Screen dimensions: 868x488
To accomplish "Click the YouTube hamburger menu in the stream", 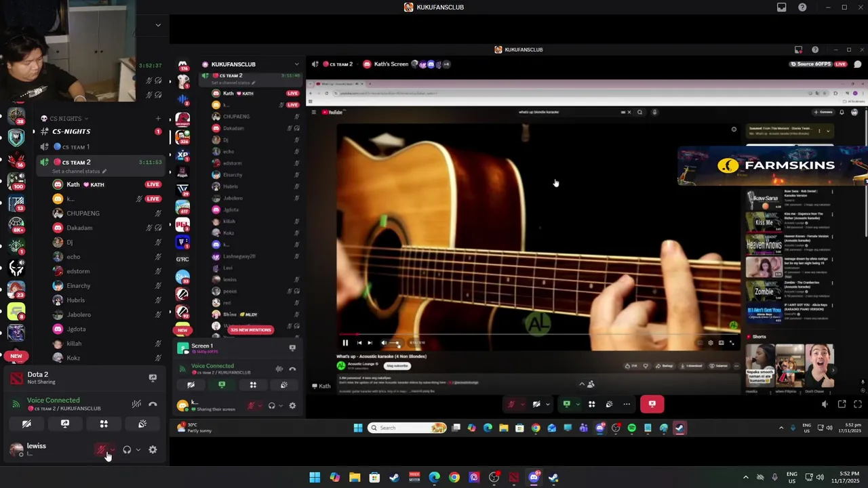I will pyautogui.click(x=313, y=112).
